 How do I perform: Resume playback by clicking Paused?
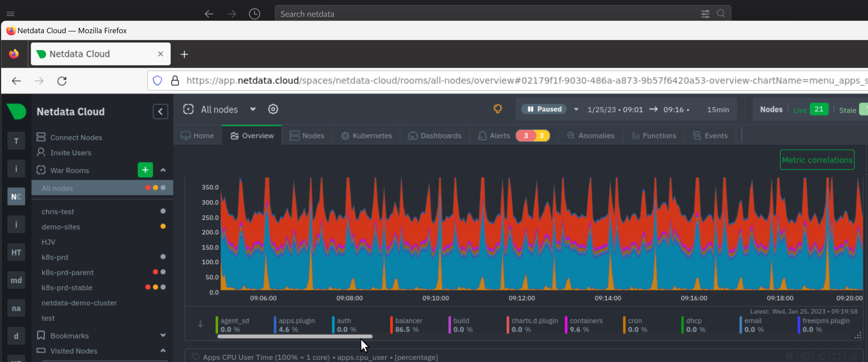(x=544, y=109)
